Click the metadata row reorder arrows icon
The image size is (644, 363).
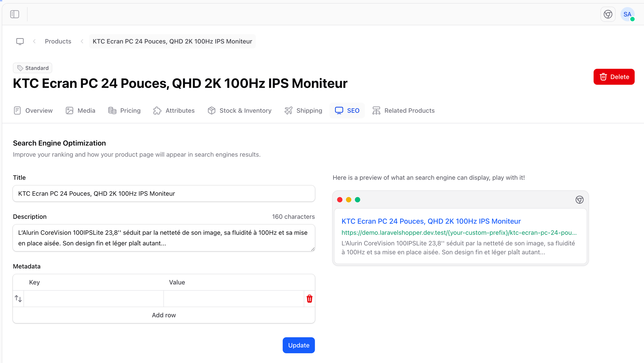point(18,299)
